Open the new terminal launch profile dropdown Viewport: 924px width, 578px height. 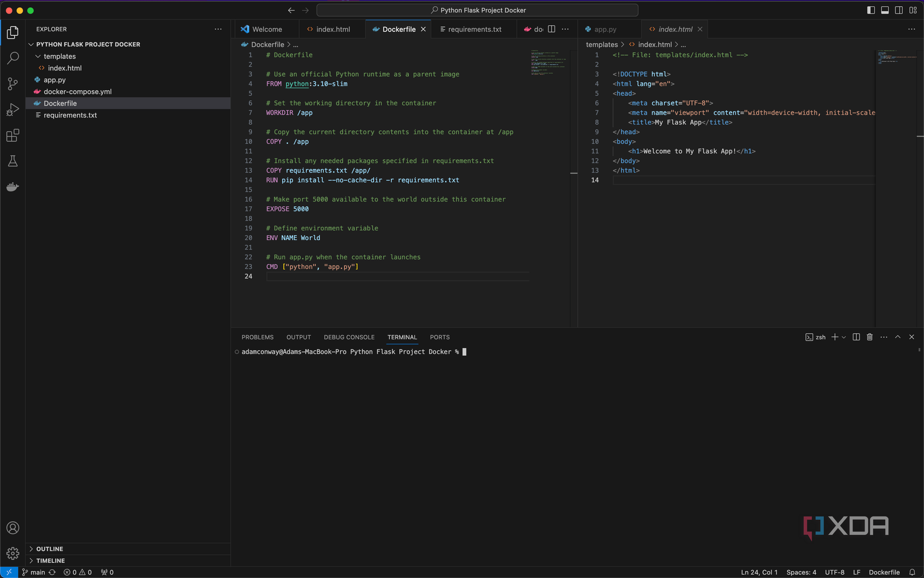click(x=844, y=337)
